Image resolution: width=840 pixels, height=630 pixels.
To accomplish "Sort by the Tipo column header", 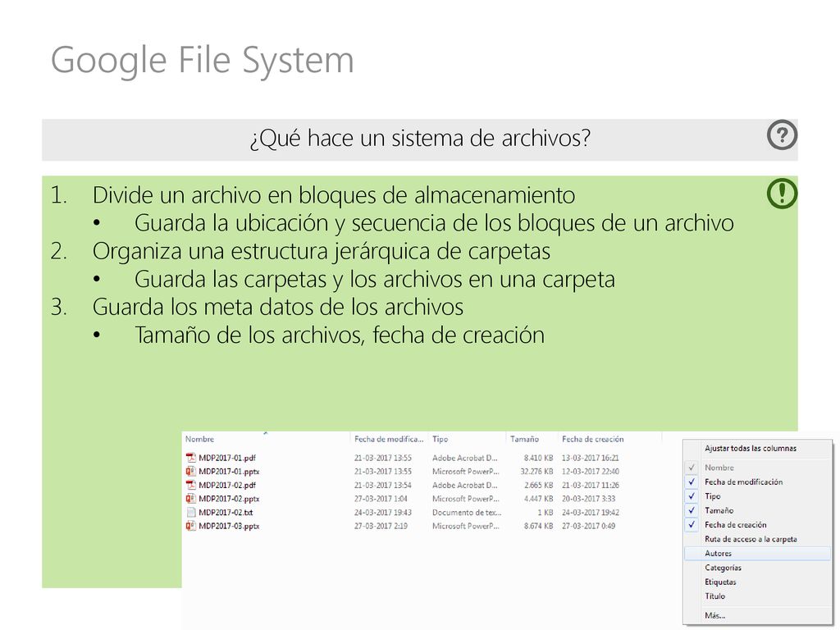I will 440,439.
